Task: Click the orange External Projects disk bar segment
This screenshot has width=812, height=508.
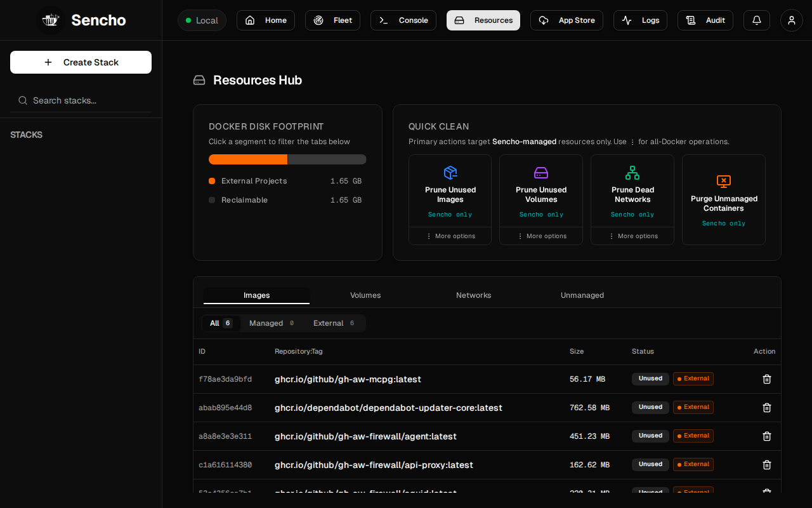Action: tap(248, 159)
